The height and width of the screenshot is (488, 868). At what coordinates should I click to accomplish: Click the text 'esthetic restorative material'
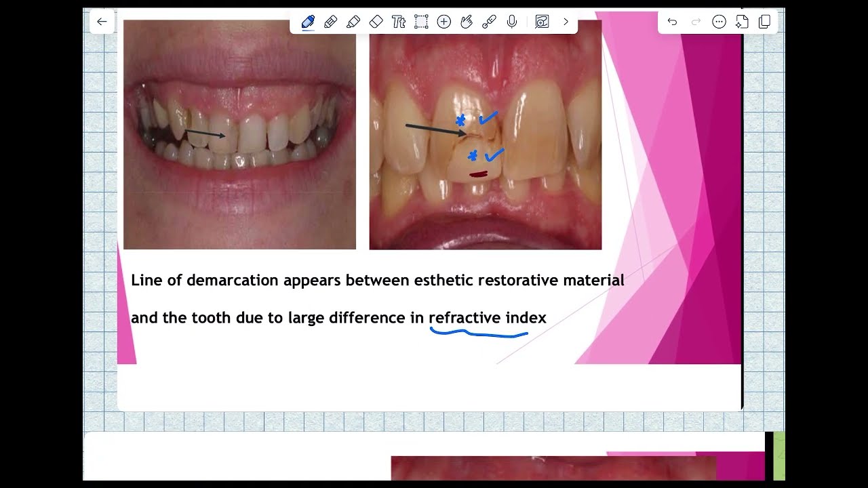[x=519, y=280]
